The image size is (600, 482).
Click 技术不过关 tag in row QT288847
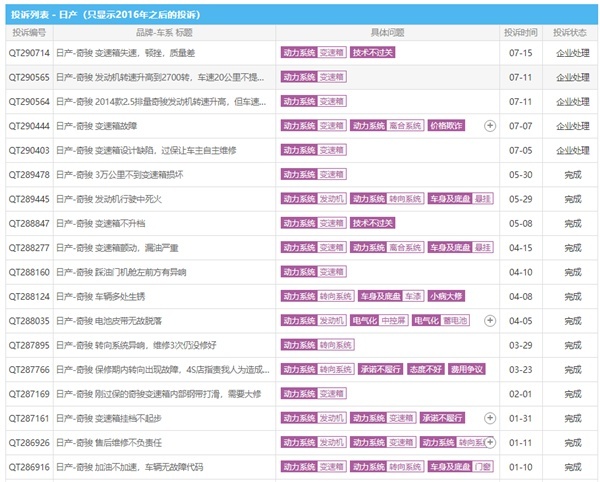tap(372, 223)
